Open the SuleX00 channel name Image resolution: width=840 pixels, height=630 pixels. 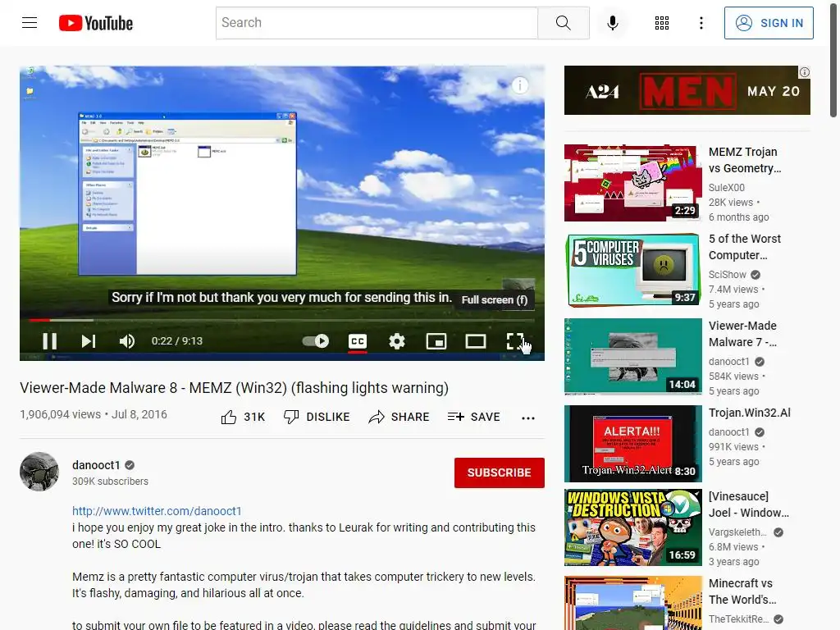pyautogui.click(x=727, y=188)
